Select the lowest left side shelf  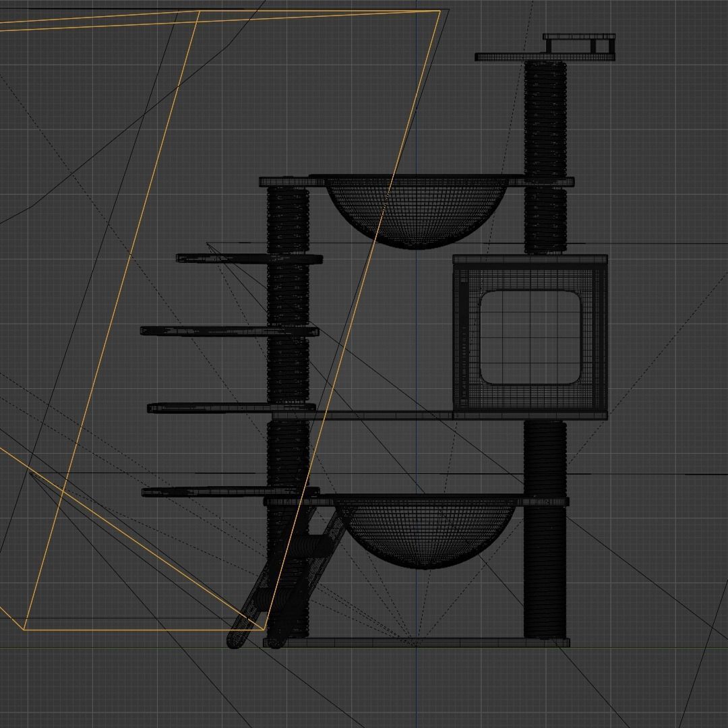(x=231, y=491)
